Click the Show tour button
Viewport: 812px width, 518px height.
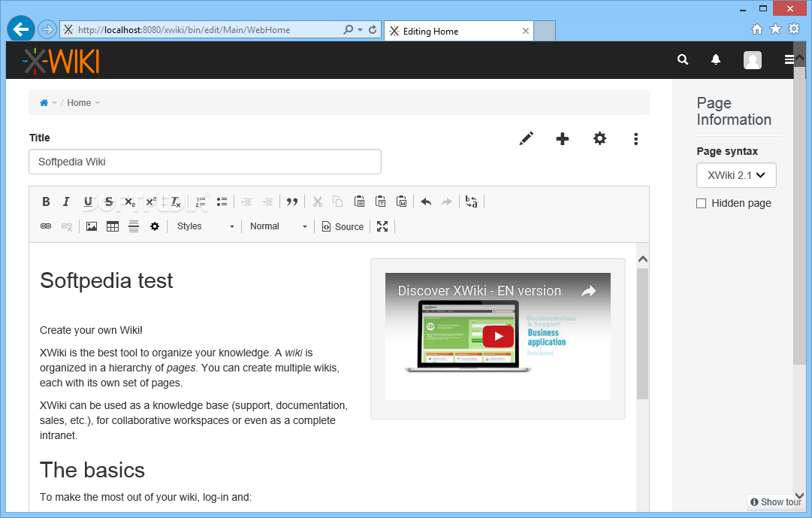tap(775, 502)
